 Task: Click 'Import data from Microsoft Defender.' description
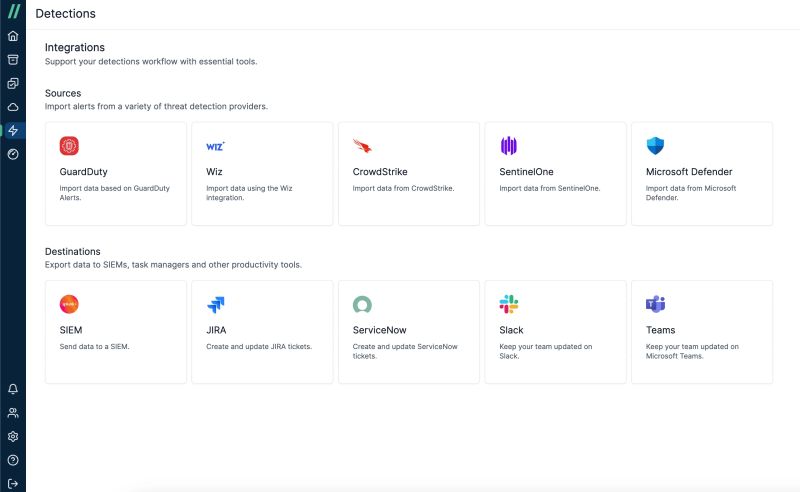691,193
